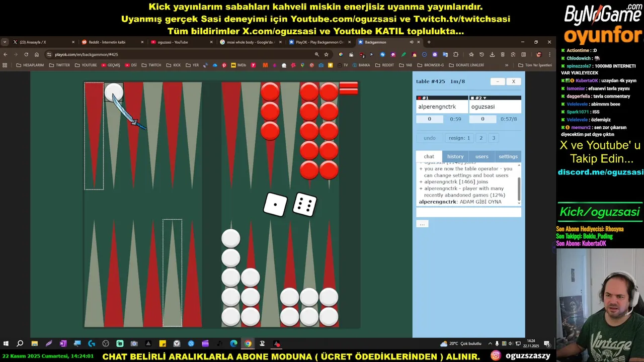
Task: Open Google Chrome from taskbar
Action: pyautogui.click(x=248, y=344)
